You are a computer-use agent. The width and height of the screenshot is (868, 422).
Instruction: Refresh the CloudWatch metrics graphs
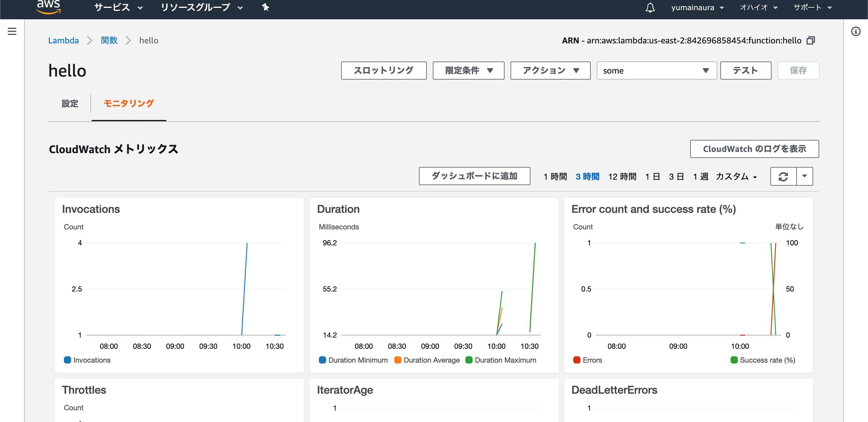click(783, 176)
